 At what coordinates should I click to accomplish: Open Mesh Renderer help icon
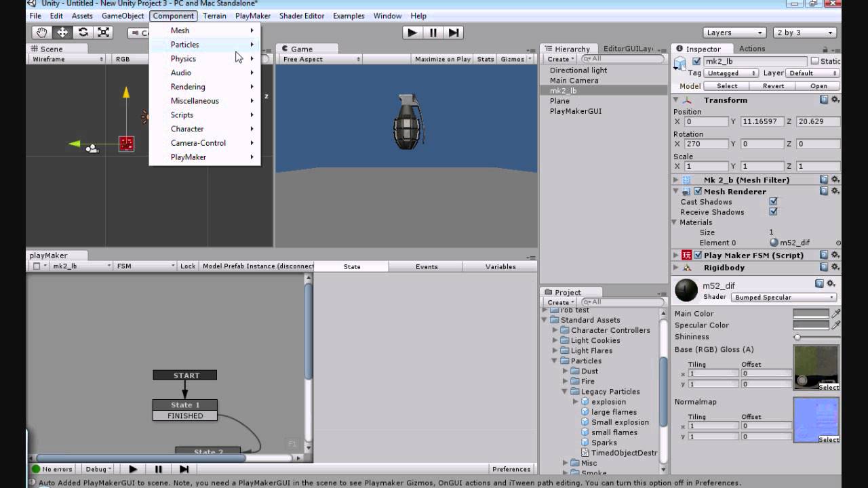[x=824, y=191]
